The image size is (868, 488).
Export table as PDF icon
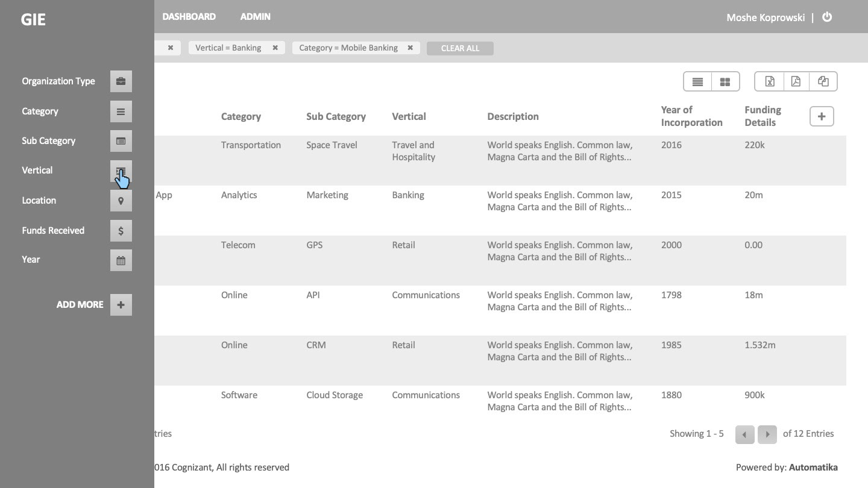[796, 81]
